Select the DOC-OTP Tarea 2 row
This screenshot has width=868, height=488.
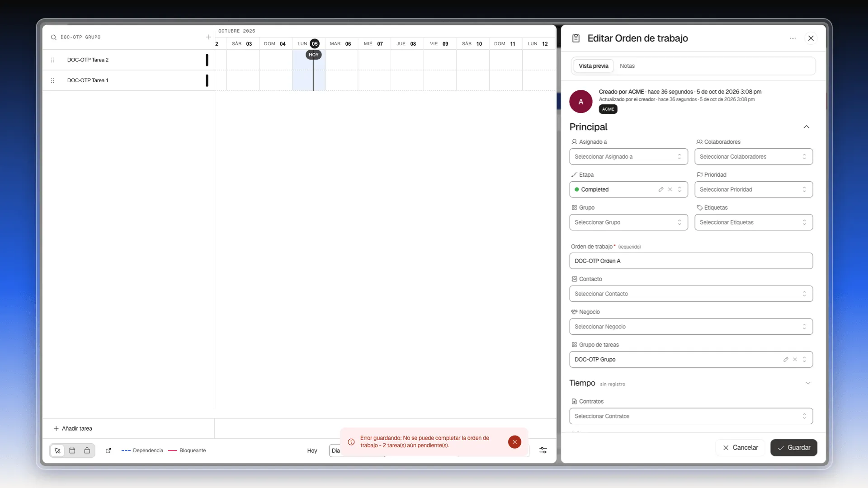click(128, 60)
